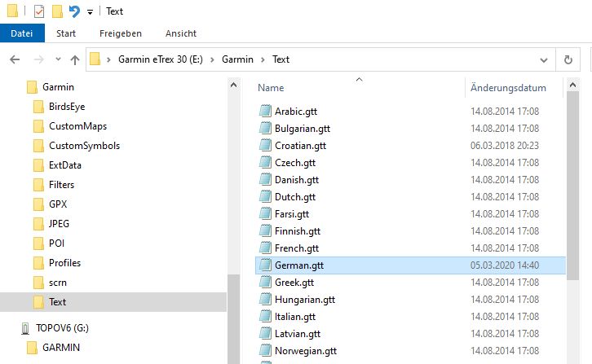Viewport: 592px width, 364px height.
Task: Click the Text breadcrumb in address bar
Action: (x=281, y=59)
